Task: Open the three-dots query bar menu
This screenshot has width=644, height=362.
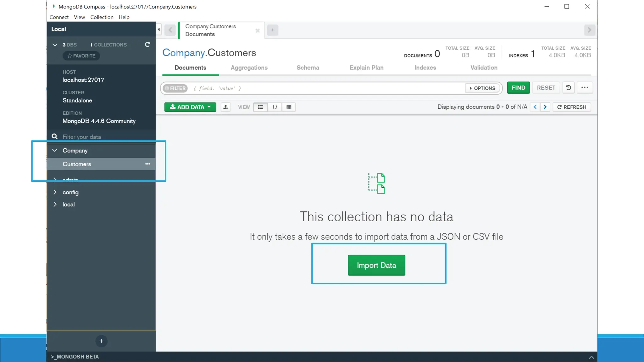Action: 585,88
